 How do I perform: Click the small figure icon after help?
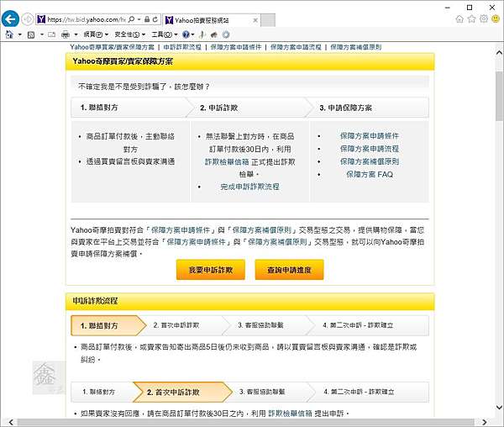click(202, 34)
